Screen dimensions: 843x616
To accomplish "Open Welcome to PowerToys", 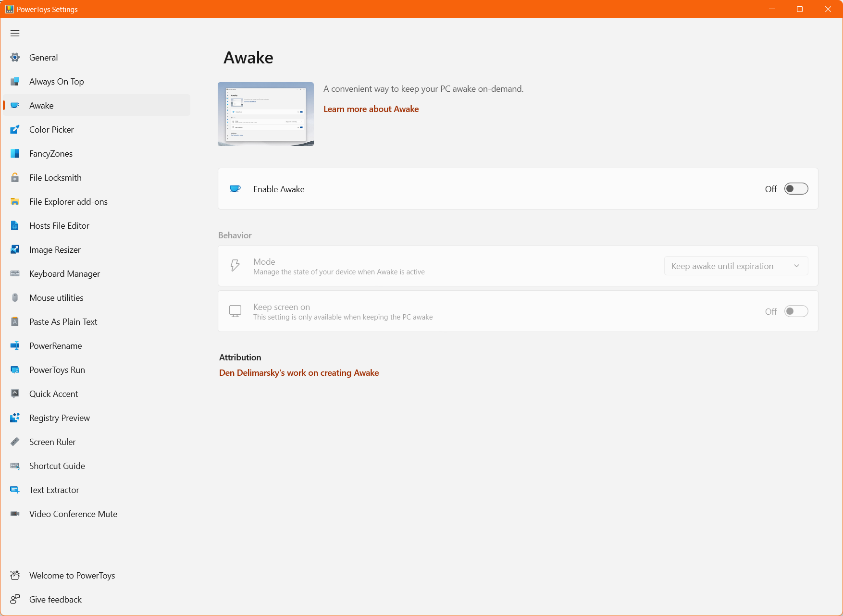I will 72,575.
